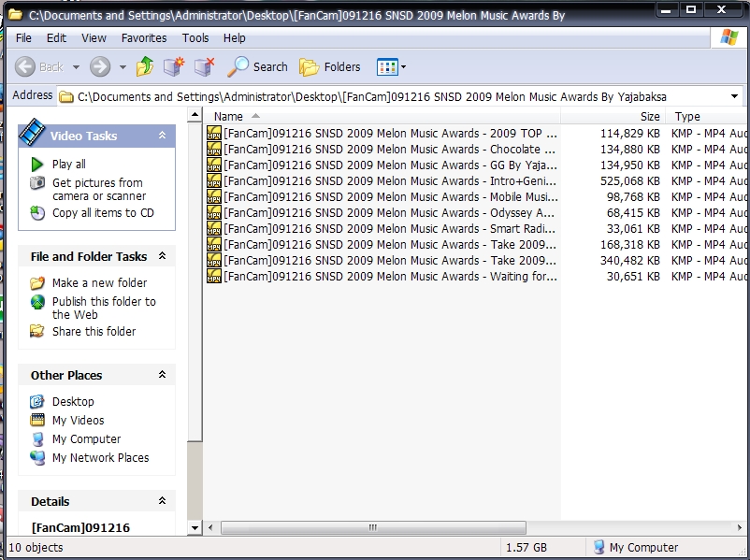Collapse the File and Folder Tasks panel
Image resolution: width=750 pixels, height=560 pixels.
(x=162, y=256)
